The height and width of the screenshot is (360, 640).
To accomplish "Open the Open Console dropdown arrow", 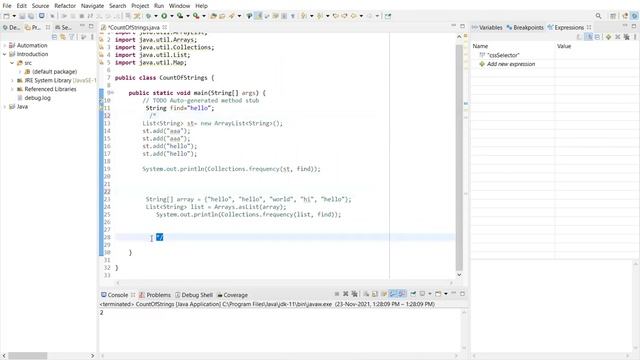I will (446, 294).
